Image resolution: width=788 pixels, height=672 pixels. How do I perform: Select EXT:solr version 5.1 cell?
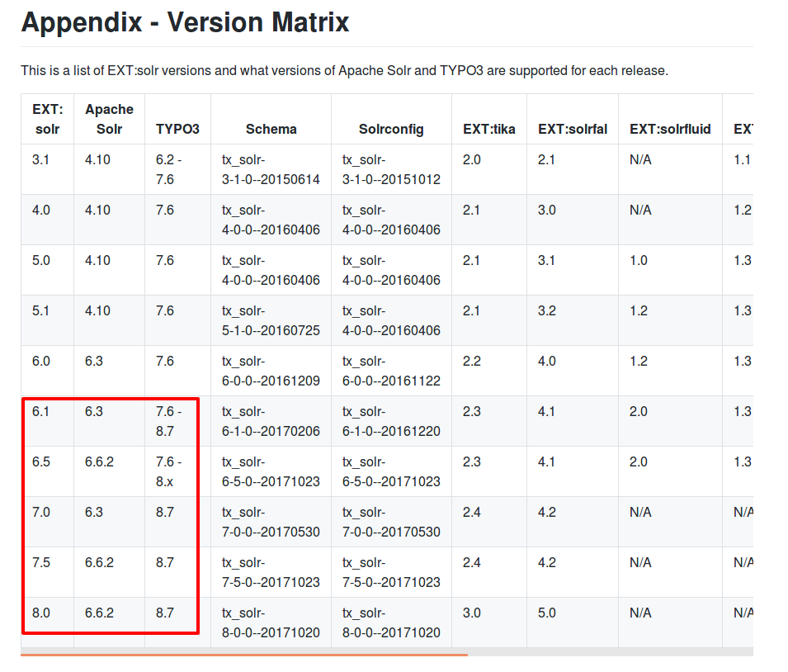47,320
